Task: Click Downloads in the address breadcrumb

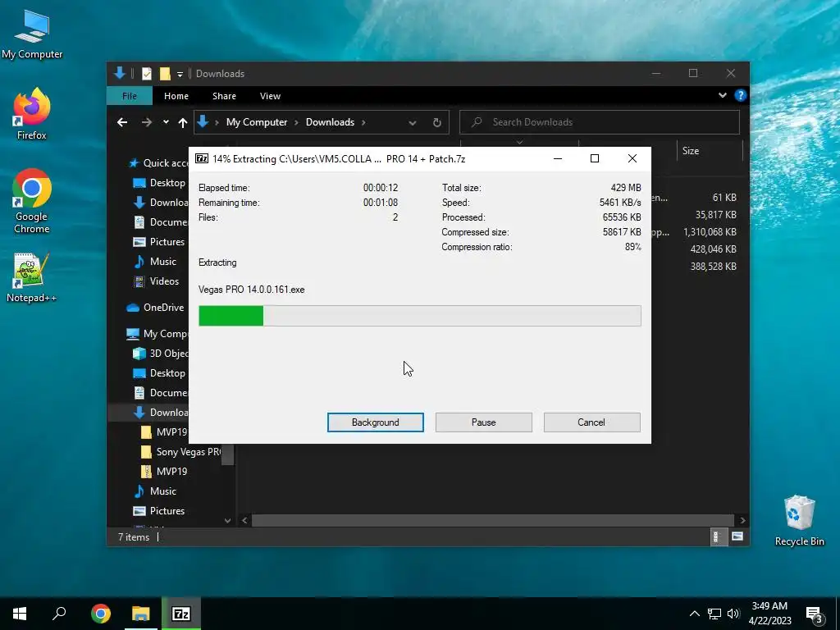Action: click(330, 122)
